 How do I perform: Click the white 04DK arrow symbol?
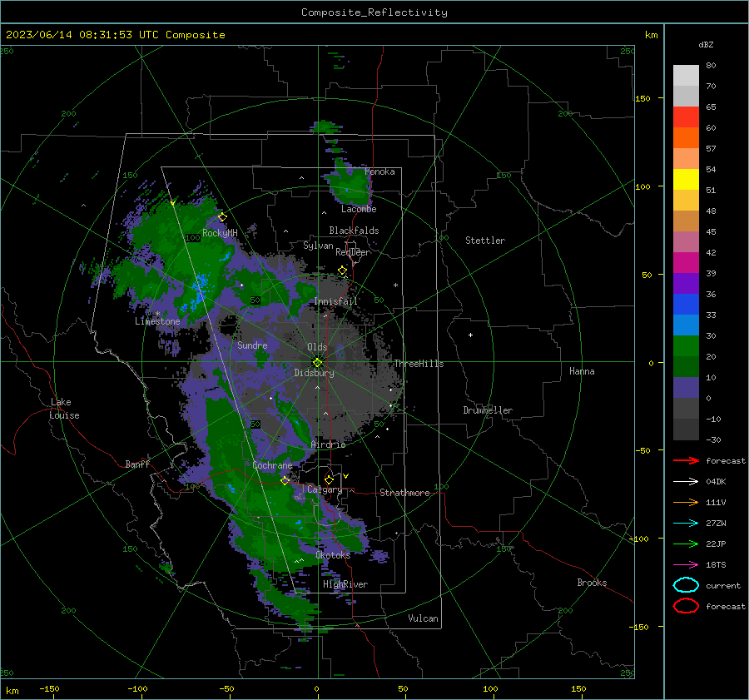click(686, 481)
